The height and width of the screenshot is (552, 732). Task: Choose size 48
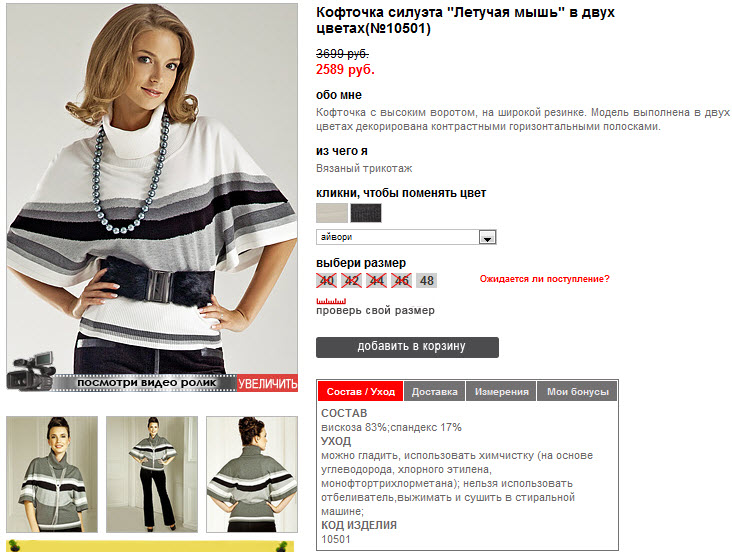pos(426,281)
